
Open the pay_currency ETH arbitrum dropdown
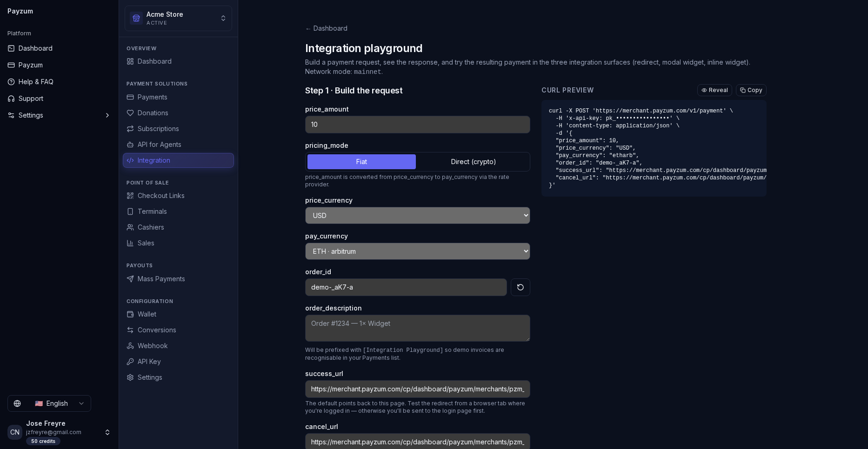click(x=418, y=251)
